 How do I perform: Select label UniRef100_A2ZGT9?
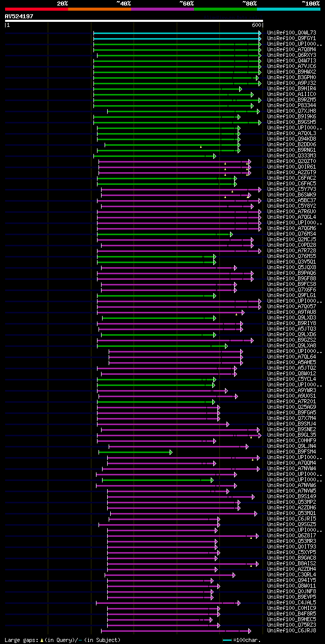click(291, 173)
